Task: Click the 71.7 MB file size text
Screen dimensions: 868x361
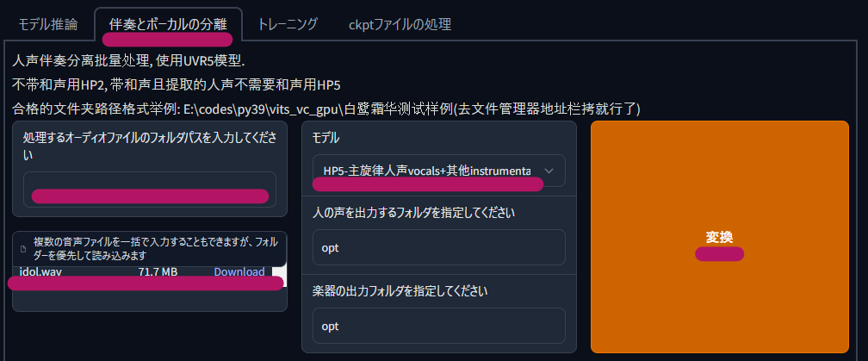Action: click(x=158, y=272)
